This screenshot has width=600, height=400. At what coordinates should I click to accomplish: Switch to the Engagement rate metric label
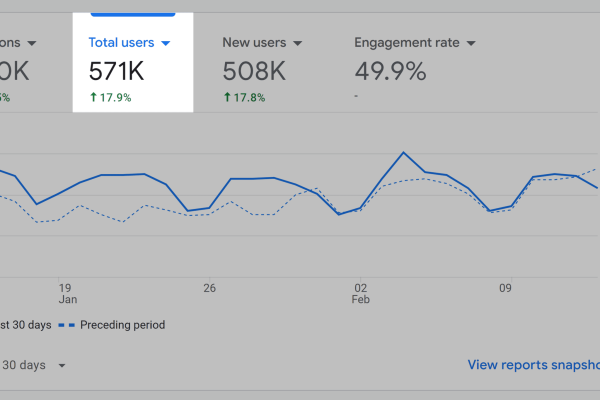(x=406, y=43)
